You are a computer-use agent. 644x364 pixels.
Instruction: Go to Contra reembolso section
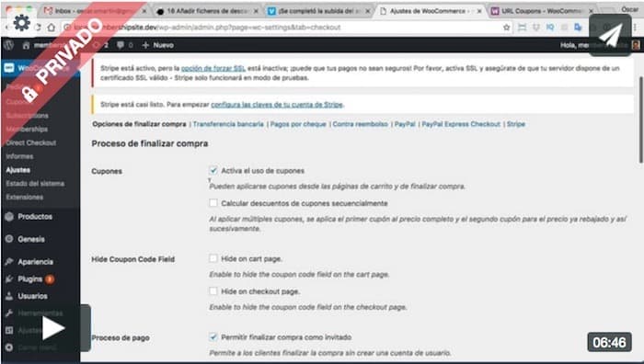[x=361, y=124]
